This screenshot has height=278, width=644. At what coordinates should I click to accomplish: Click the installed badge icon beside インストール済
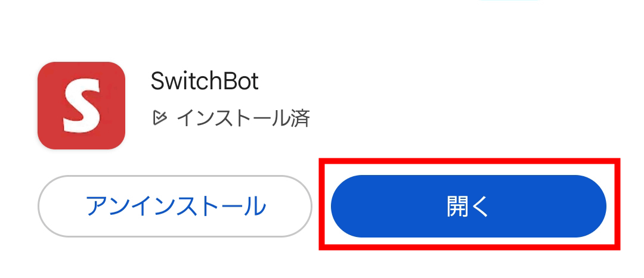159,118
